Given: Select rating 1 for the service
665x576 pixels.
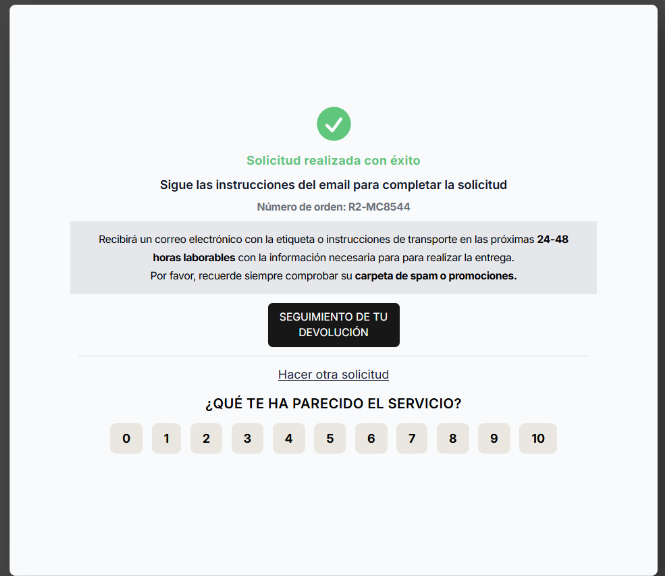Looking at the screenshot, I should click(x=166, y=438).
